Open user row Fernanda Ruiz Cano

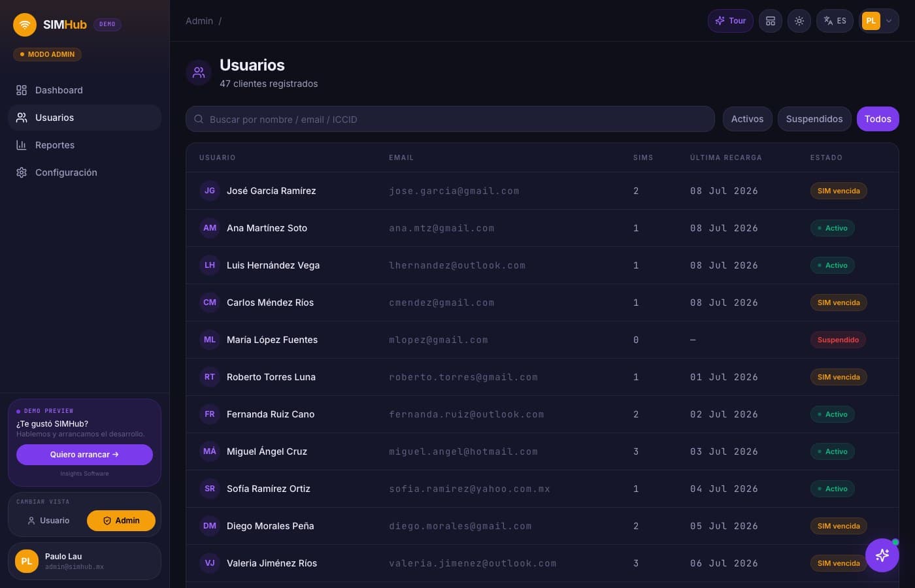[x=542, y=414]
